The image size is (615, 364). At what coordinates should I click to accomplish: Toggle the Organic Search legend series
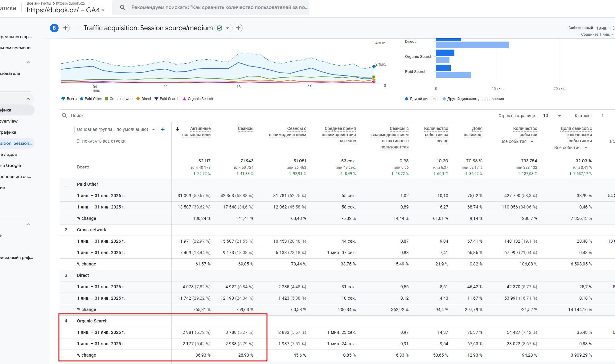pos(198,99)
